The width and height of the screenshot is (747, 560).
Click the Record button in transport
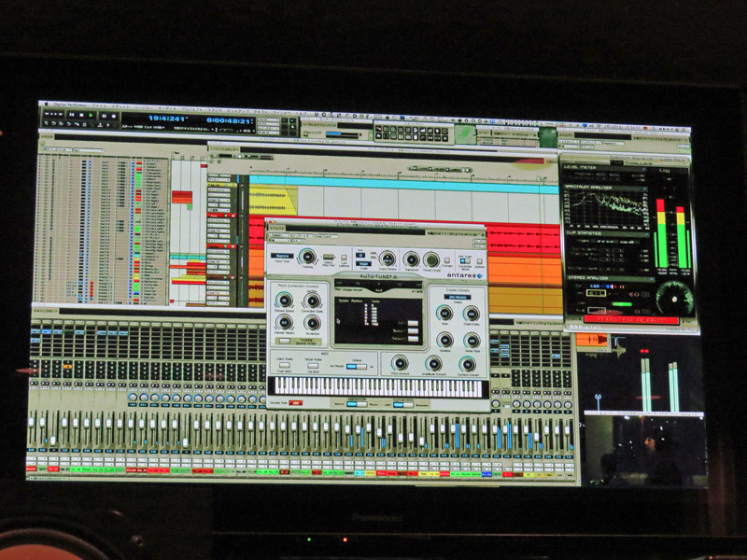[114, 116]
